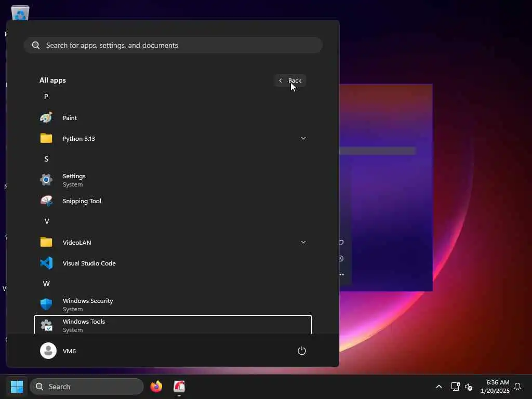Show hidden tray icons chevron
This screenshot has height=399, width=532.
(x=438, y=387)
